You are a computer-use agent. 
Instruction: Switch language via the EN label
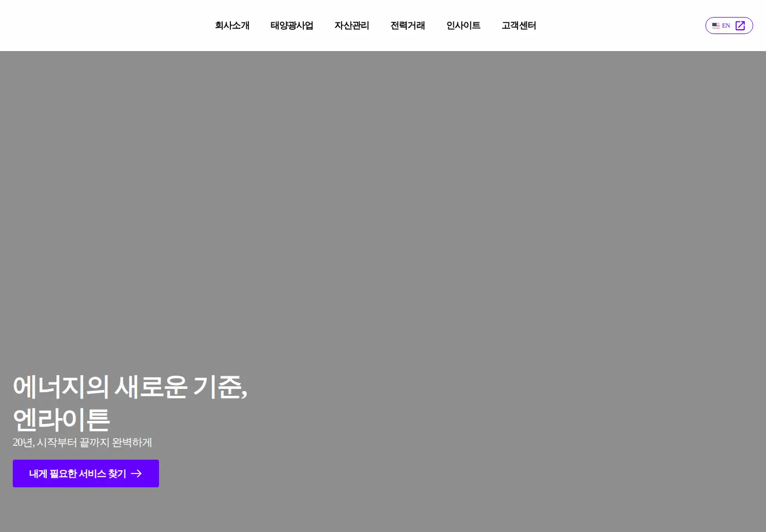(726, 26)
